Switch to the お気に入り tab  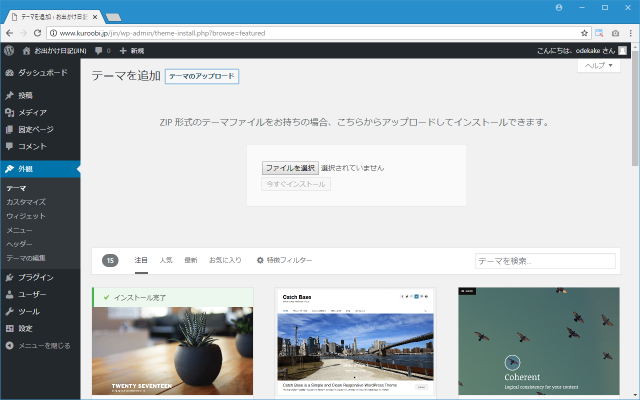tap(225, 260)
